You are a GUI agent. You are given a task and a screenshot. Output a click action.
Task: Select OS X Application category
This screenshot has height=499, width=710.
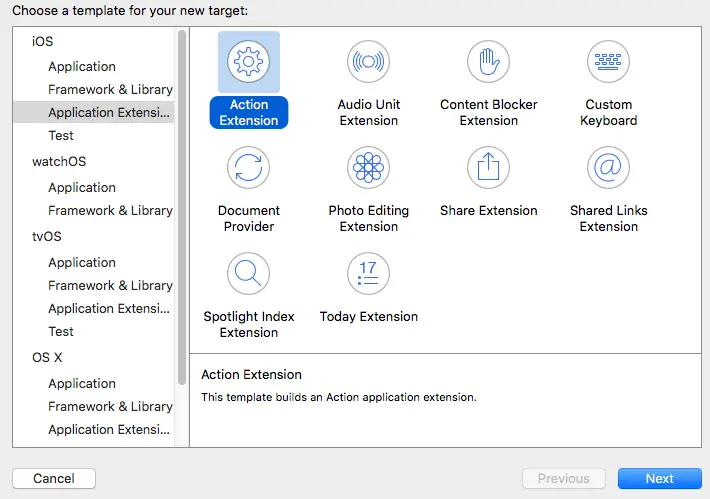click(x=82, y=383)
